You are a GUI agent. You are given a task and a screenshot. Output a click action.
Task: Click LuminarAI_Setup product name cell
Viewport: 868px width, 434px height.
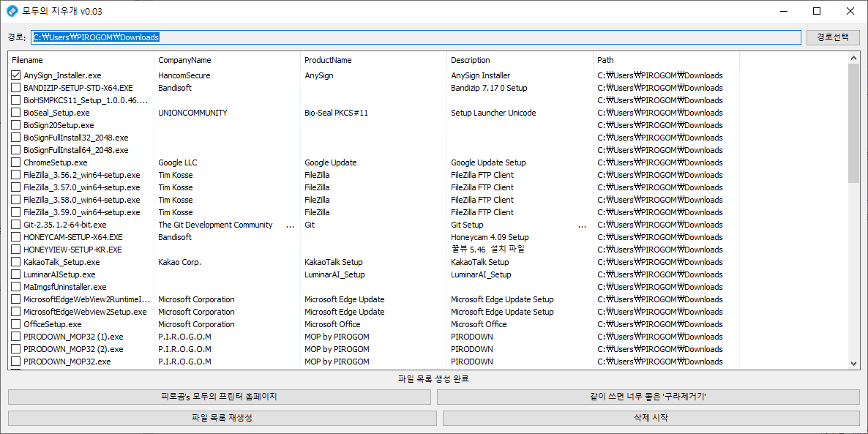(334, 274)
